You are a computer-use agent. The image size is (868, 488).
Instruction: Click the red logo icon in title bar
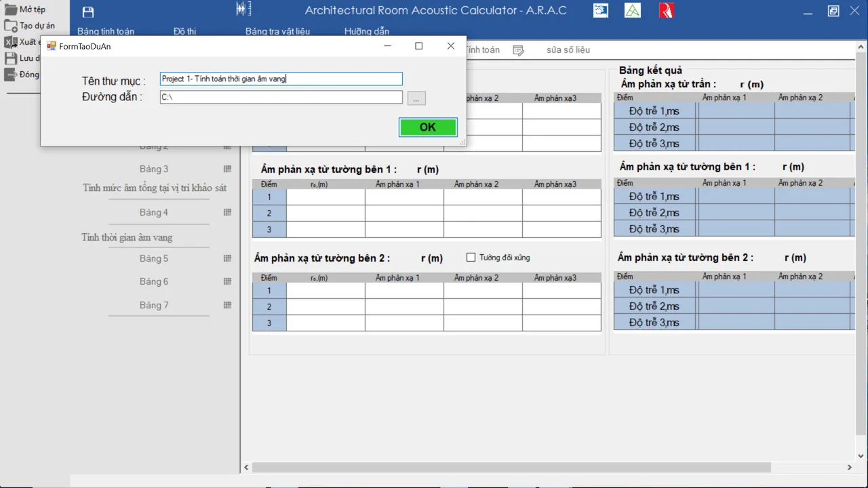667,10
